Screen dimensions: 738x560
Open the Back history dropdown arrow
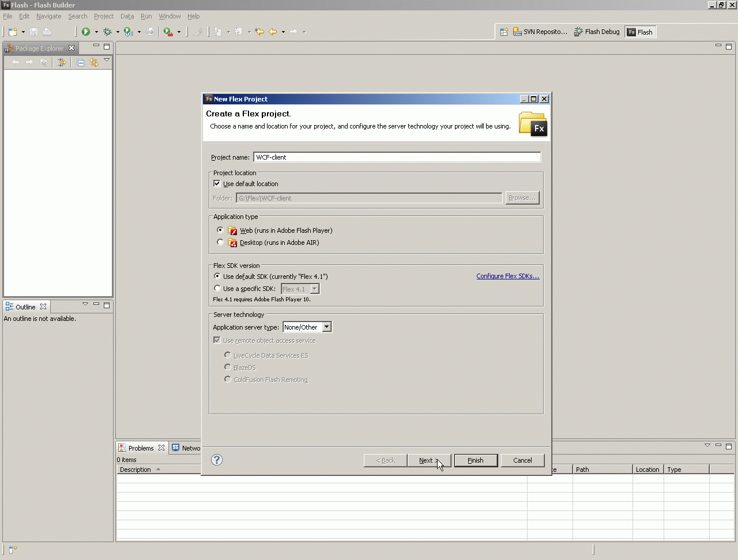click(283, 32)
